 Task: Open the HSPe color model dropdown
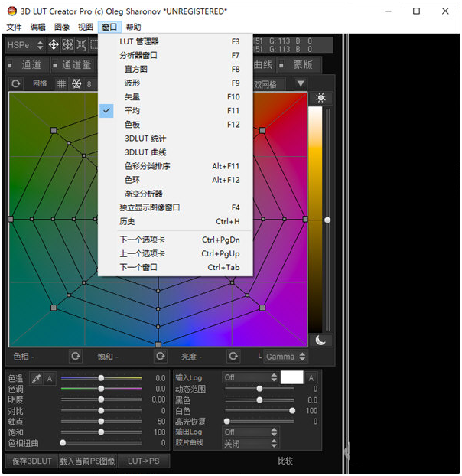[x=24, y=45]
